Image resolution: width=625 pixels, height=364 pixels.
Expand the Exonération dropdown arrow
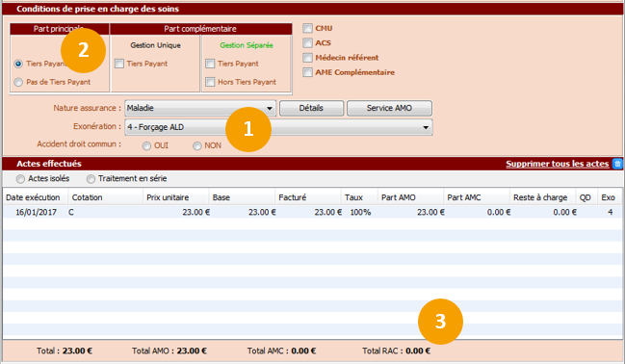click(x=426, y=127)
